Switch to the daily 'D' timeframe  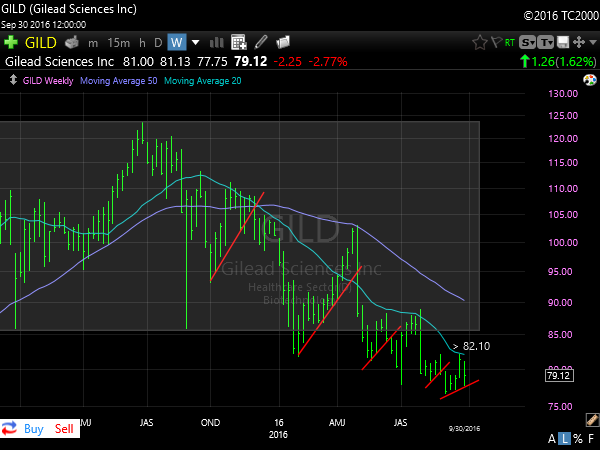[158, 43]
